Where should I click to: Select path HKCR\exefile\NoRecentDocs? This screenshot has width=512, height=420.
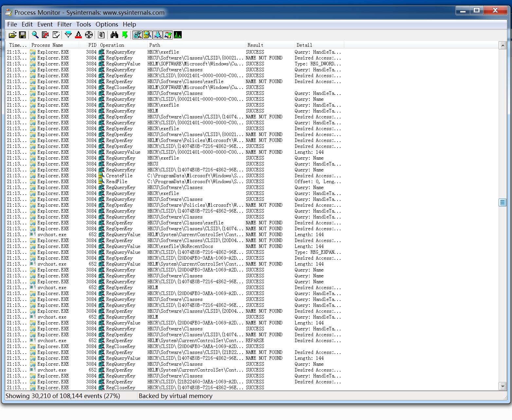(x=180, y=246)
